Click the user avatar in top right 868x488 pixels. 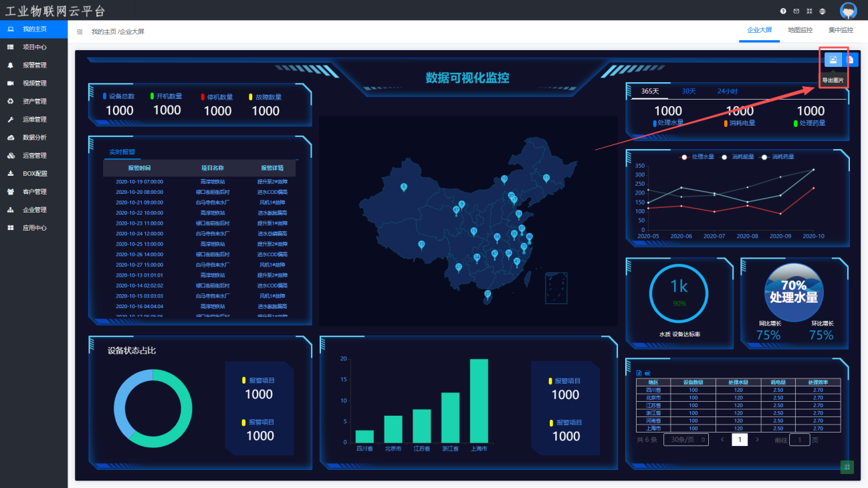pos(848,11)
